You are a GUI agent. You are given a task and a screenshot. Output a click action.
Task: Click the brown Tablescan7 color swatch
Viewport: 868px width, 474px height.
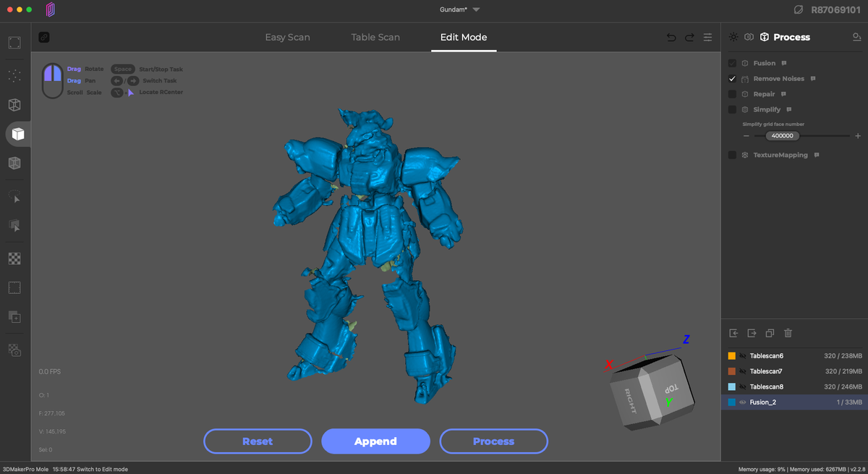(x=732, y=371)
